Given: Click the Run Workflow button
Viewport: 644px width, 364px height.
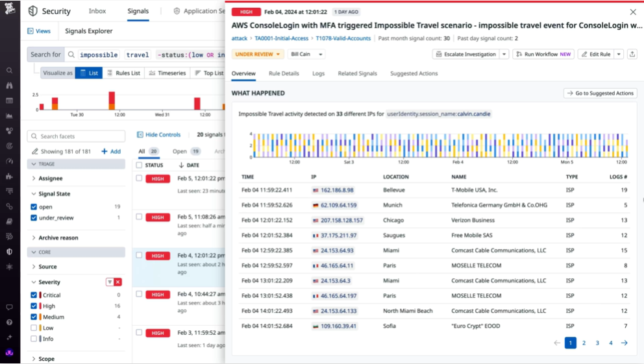Looking at the screenshot, I should (x=543, y=54).
